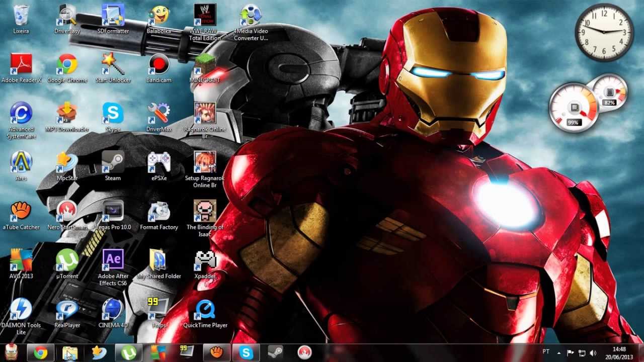Click the AVG button on the taskbar
644x362 pixels.
coord(157,352)
